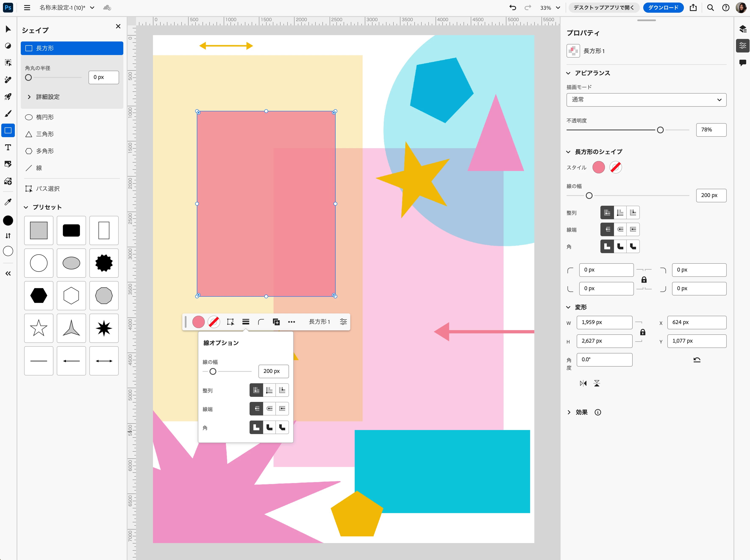The height and width of the screenshot is (560, 750).
Task: Toggle width-height aspect ratio lock
Action: tap(643, 332)
